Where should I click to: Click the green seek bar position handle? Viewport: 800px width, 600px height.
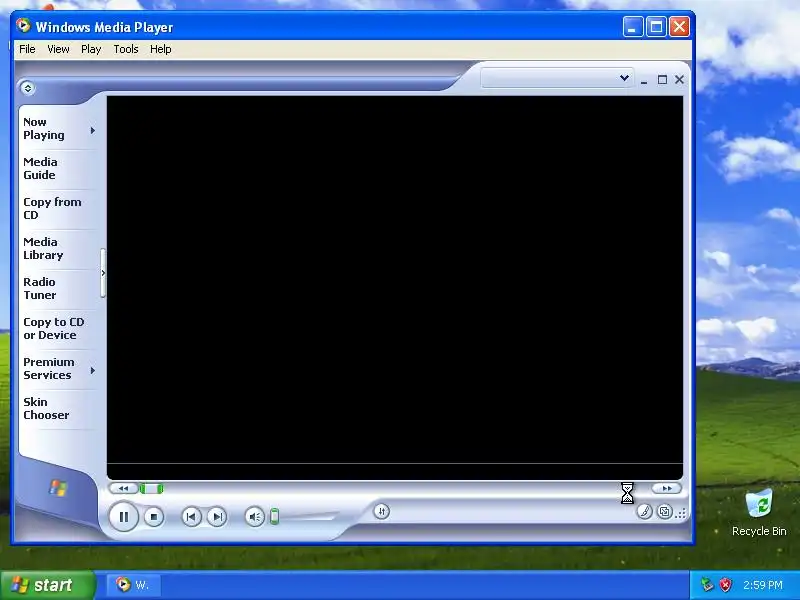click(152, 489)
